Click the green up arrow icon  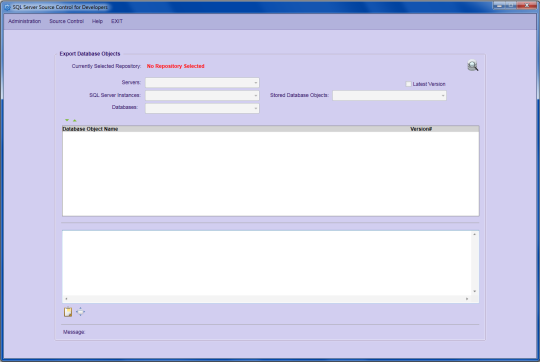pos(74,120)
